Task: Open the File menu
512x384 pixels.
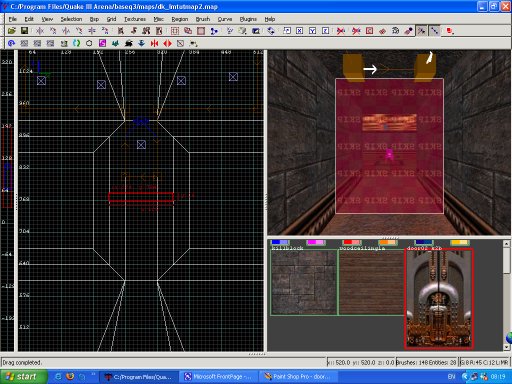Action: tap(13, 19)
